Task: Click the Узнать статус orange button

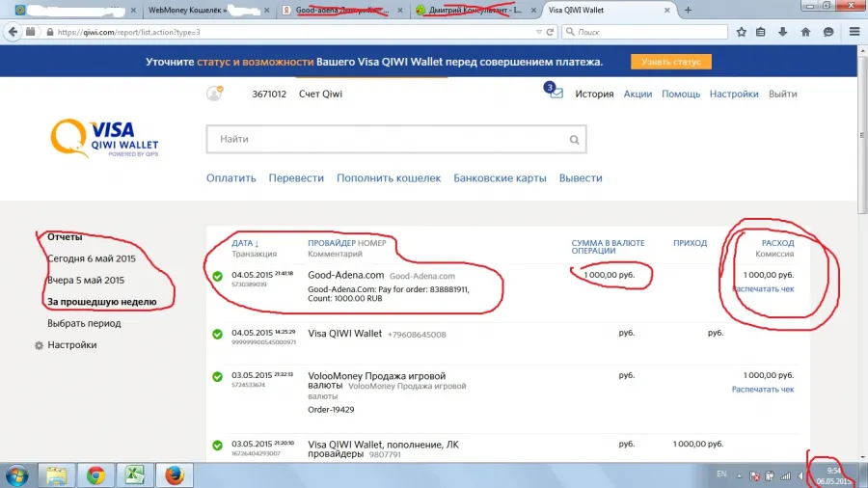Action: tap(671, 62)
